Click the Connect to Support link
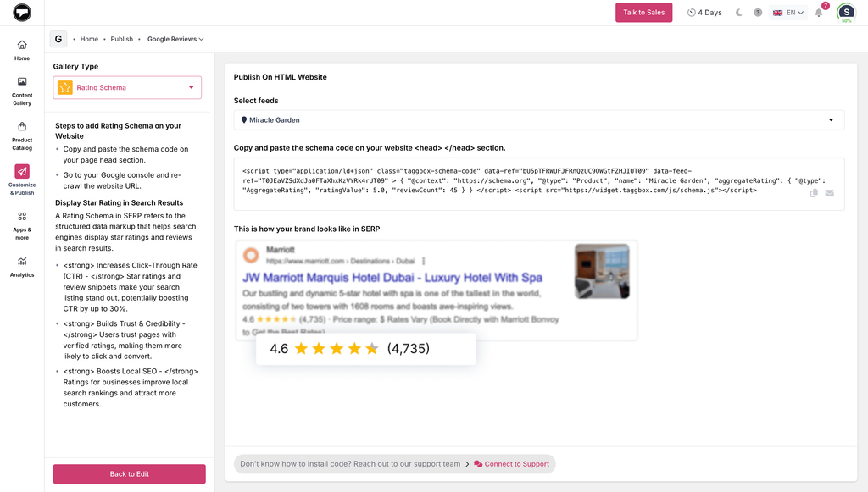Image resolution: width=868 pixels, height=492 pixels. click(511, 464)
